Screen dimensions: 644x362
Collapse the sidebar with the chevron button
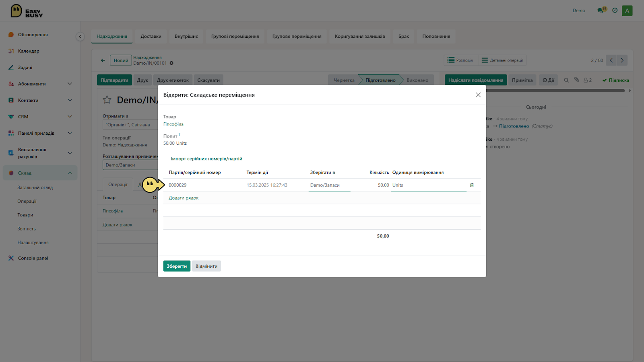coord(80,37)
